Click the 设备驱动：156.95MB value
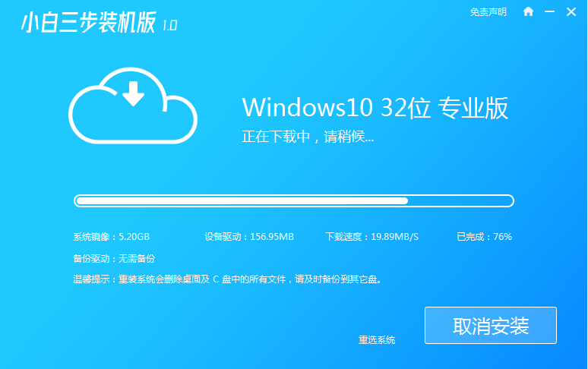 point(249,237)
